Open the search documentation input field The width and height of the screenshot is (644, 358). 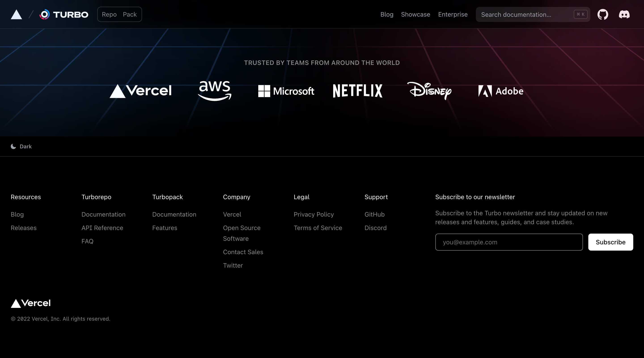pos(533,15)
